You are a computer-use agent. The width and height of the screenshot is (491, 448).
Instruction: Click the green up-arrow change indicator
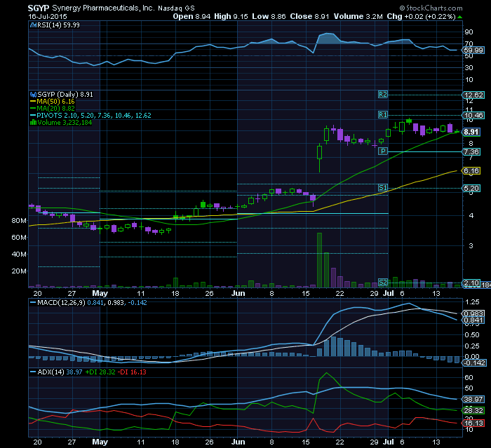pos(459,17)
